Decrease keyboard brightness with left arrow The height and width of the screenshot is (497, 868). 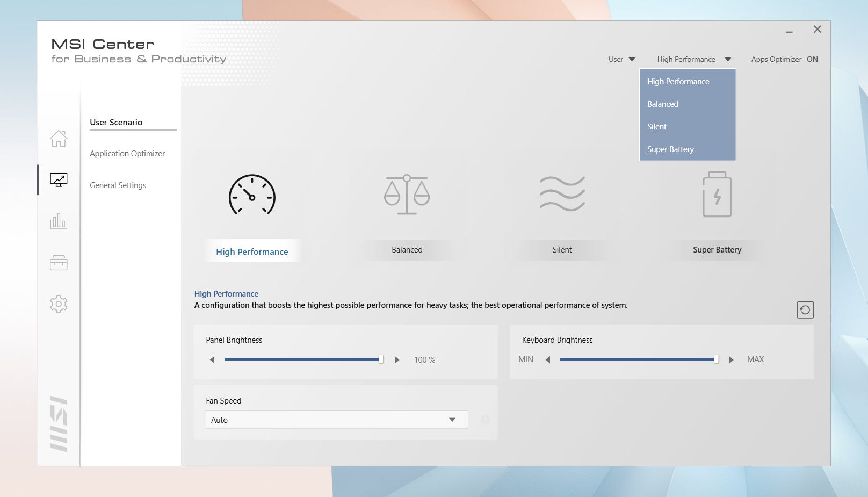[x=548, y=360]
